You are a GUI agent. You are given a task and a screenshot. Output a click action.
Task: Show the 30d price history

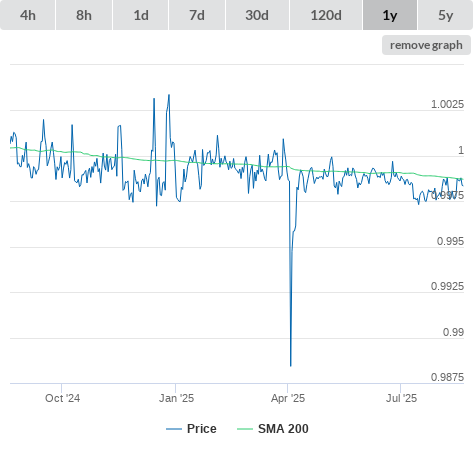click(x=257, y=15)
